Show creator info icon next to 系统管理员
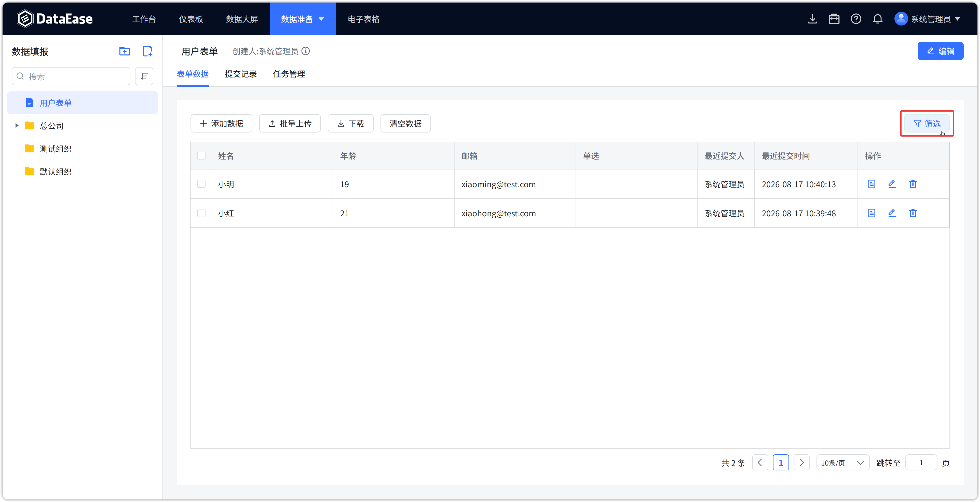The height and width of the screenshot is (502, 980). 306,51
